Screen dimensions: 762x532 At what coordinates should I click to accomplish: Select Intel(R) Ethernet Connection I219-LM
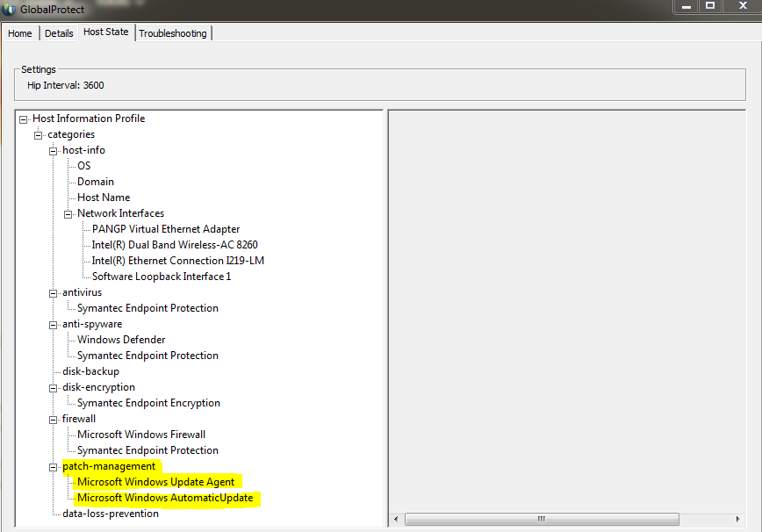(x=178, y=261)
